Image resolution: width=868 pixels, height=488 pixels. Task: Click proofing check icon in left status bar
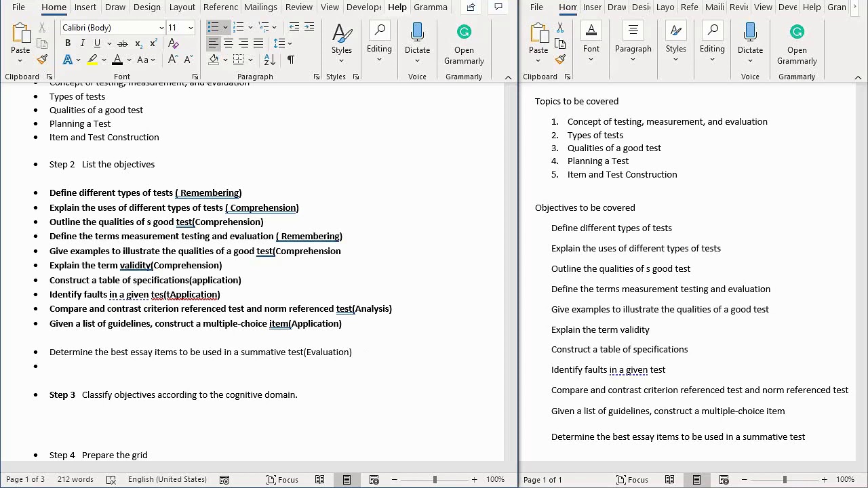(x=111, y=480)
